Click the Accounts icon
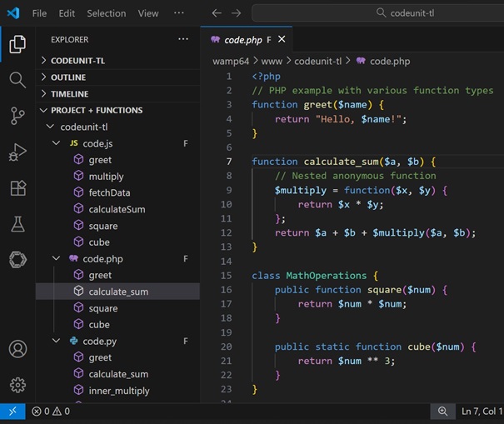The width and height of the screenshot is (504, 424). 17,349
